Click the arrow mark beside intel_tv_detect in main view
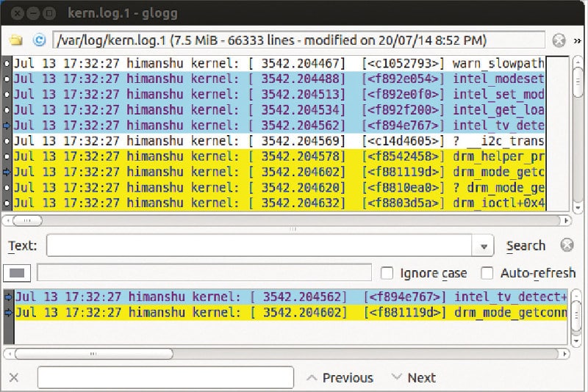The width and height of the screenshot is (588, 392). point(7,125)
